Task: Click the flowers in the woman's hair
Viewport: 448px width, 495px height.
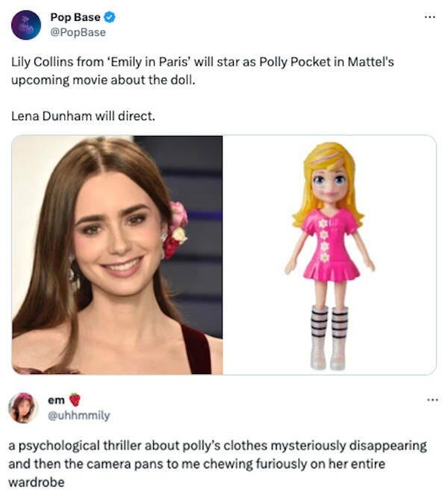Action: tap(176, 228)
